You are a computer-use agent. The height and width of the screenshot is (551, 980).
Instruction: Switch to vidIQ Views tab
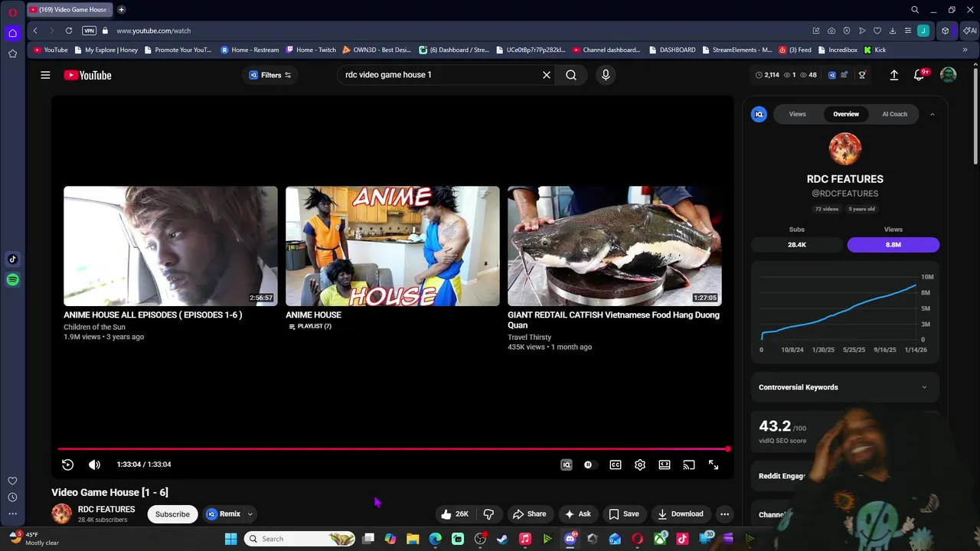pos(797,114)
